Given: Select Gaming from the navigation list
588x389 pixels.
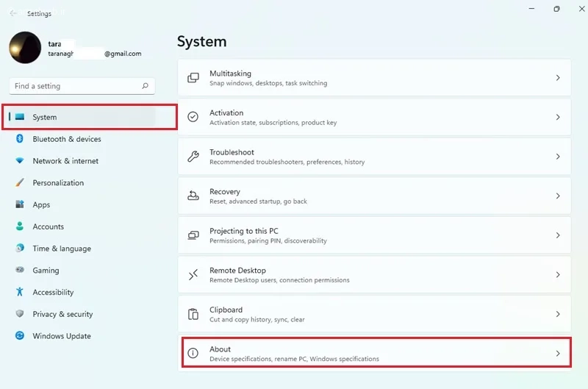Looking at the screenshot, I should [46, 271].
